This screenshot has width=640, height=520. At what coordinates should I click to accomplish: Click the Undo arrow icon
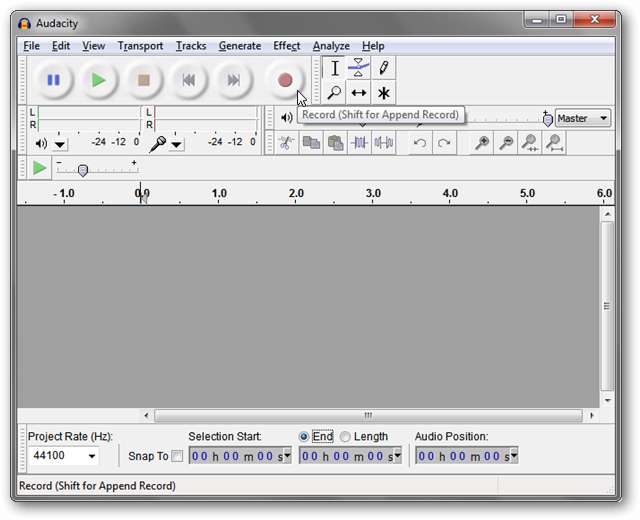420,143
